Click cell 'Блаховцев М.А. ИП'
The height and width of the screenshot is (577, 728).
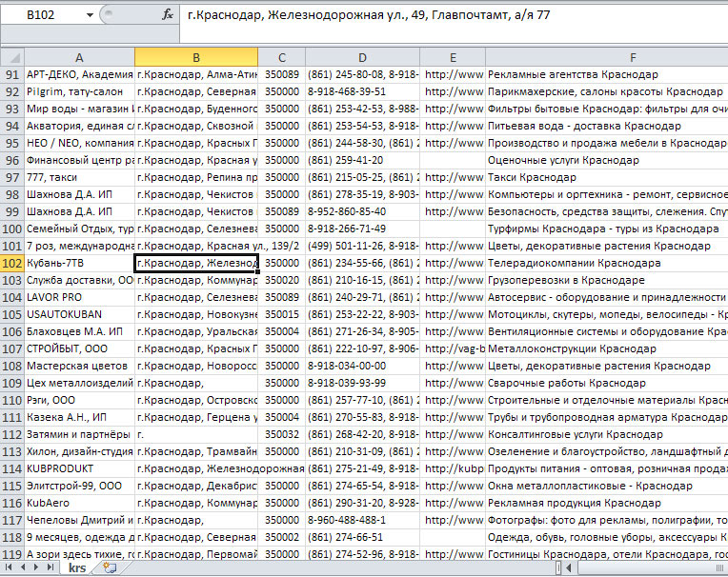pyautogui.click(x=79, y=332)
